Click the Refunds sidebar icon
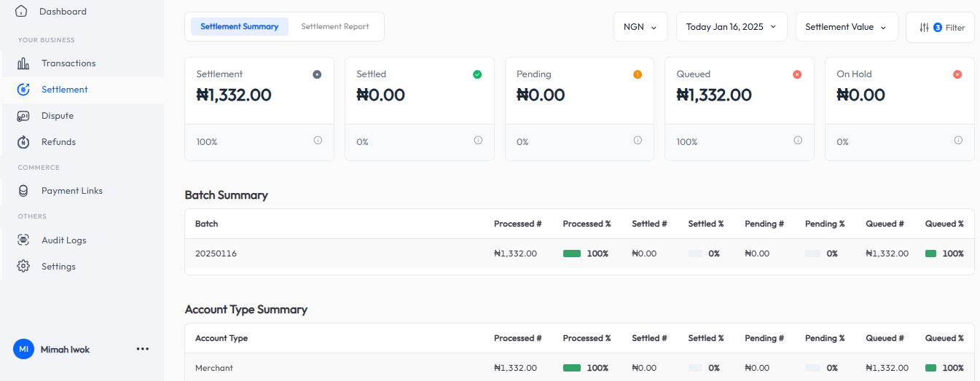The height and width of the screenshot is (381, 980). (23, 142)
